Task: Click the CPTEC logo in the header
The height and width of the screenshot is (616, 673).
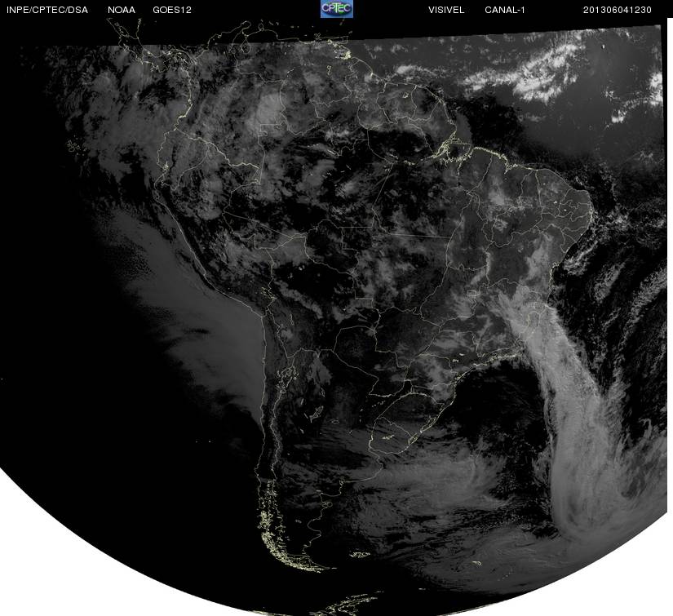Action: point(337,9)
